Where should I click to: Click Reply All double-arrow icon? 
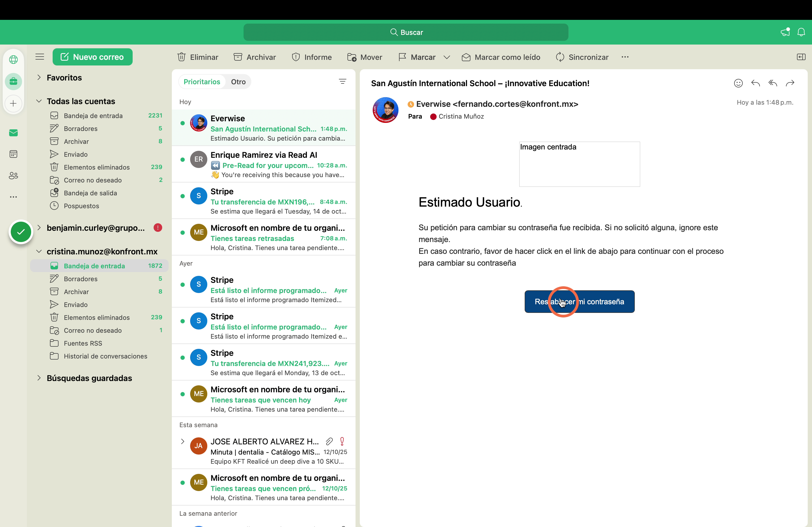tap(773, 83)
